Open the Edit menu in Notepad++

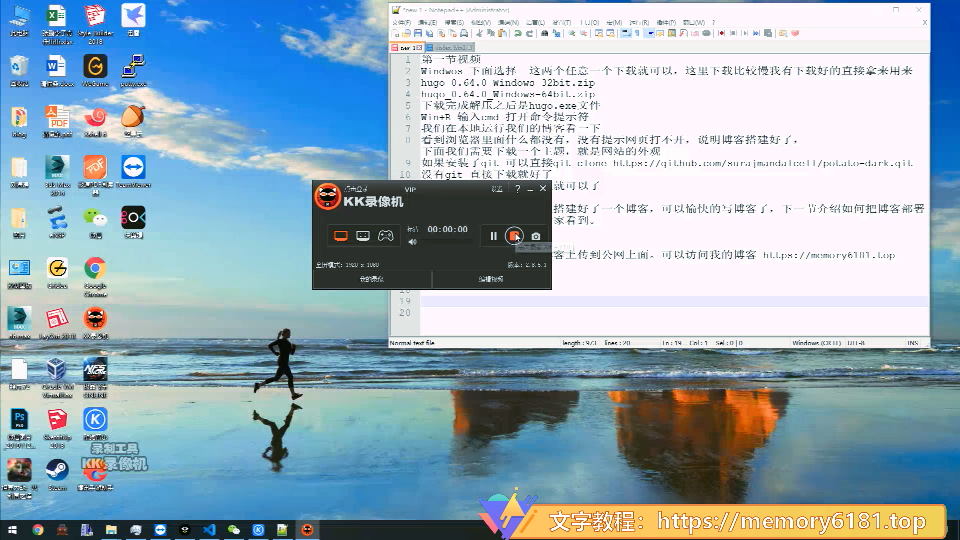tap(427, 23)
